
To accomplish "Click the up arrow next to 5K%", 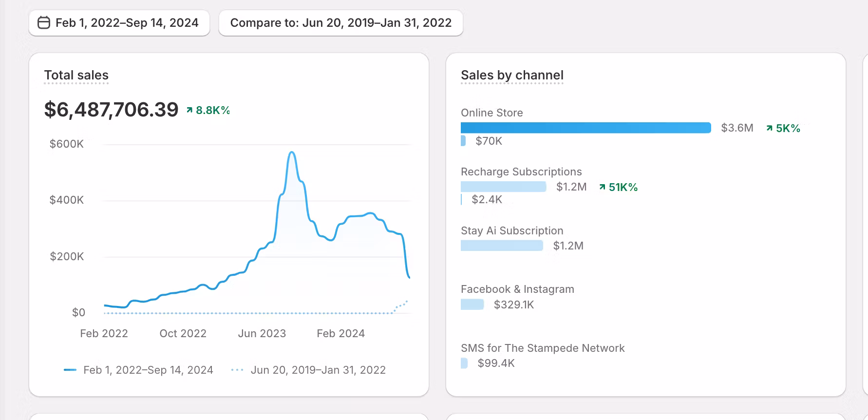I will [769, 128].
